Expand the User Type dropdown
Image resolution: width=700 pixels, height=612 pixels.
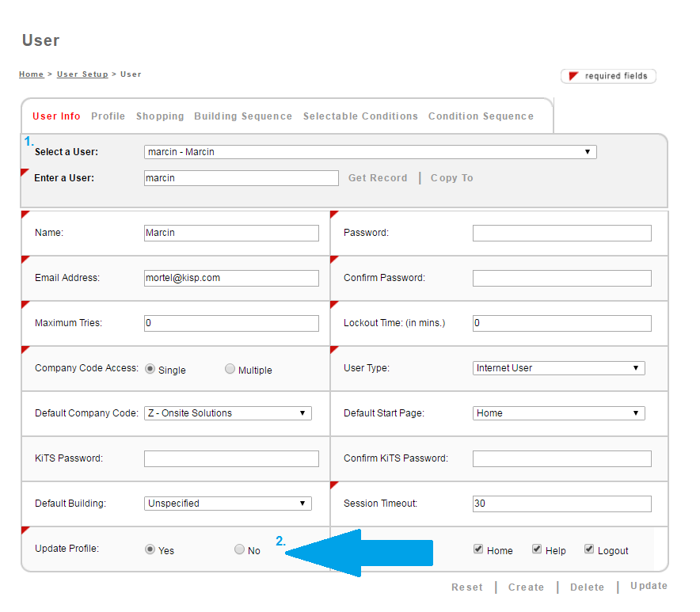coord(558,368)
